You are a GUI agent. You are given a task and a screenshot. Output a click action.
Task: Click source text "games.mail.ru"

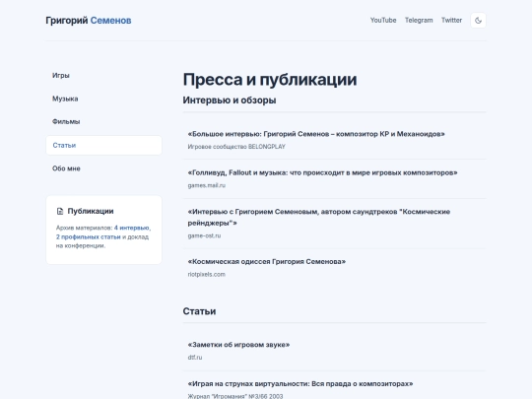coord(207,185)
